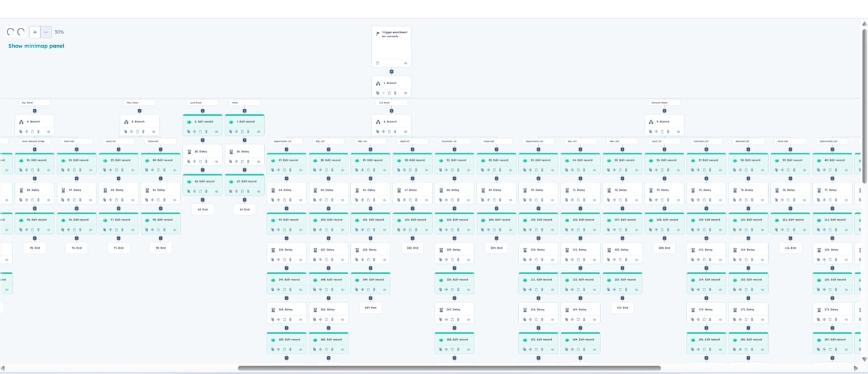Click the branch icon on 1. Branch

[x=378, y=83]
